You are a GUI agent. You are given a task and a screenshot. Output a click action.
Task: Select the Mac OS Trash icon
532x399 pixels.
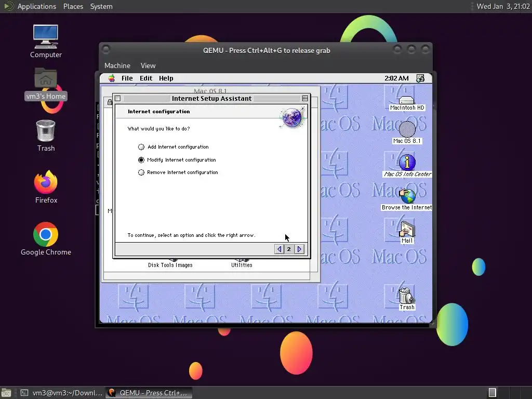click(x=406, y=299)
